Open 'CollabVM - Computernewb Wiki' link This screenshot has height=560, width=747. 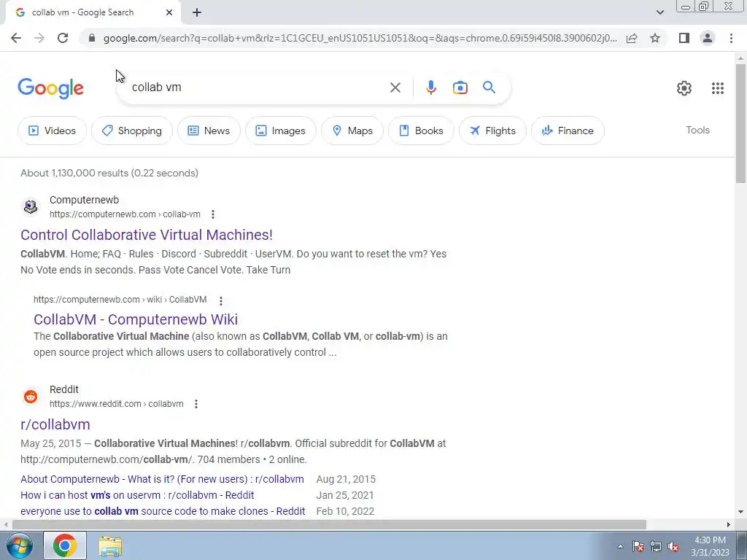[136, 319]
